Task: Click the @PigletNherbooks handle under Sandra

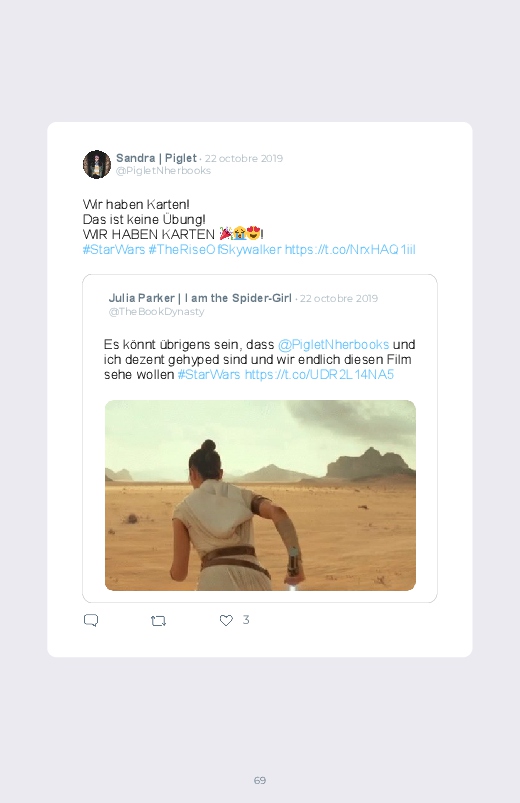Action: tap(163, 171)
